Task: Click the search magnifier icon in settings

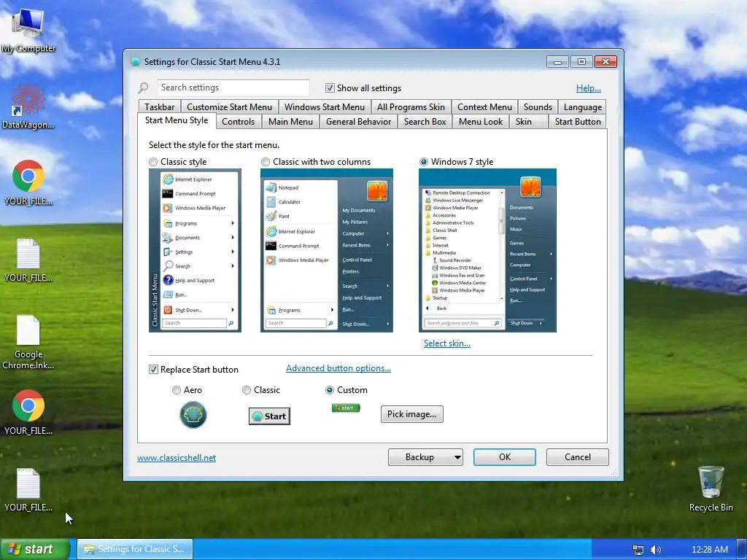Action: pos(143,87)
